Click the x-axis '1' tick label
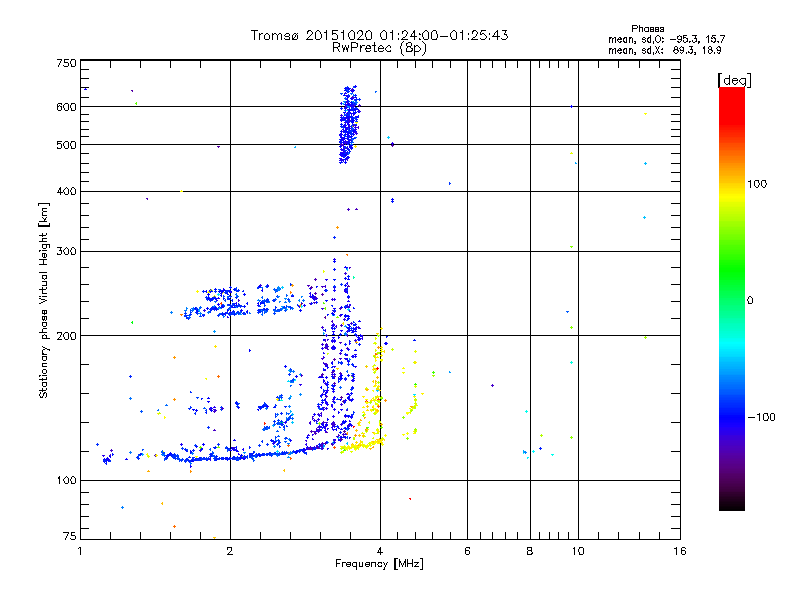800x600 pixels. tap(80, 551)
